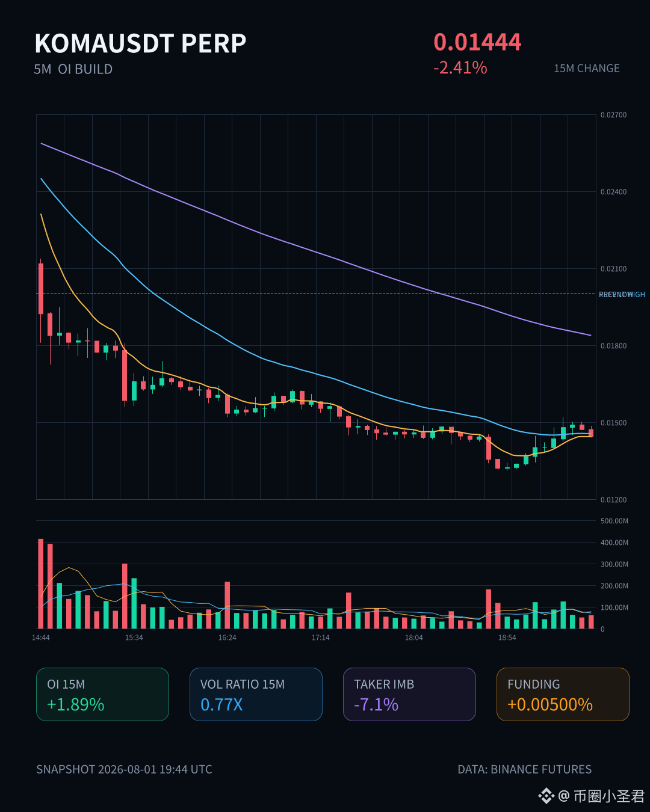Click the 0.02100 price axis label
Screen dimensions: 650x812
pos(613,269)
